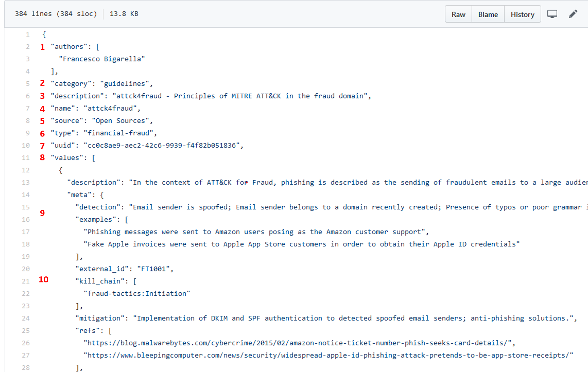Click the blog.malwarebytes.com reference URL
Image resolution: width=588 pixels, height=372 pixels.
(x=300, y=343)
